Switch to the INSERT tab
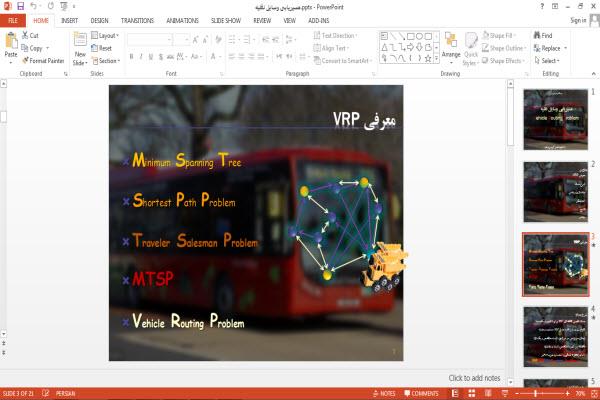 (x=69, y=21)
